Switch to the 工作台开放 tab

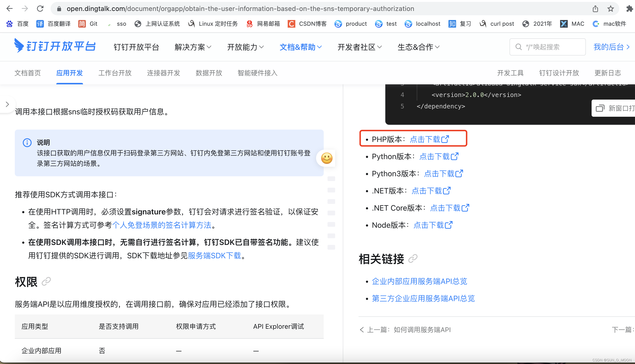coord(115,73)
